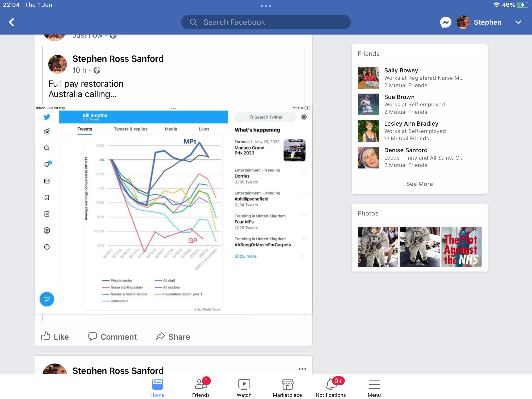This screenshot has height=399, width=532.
Task: Click the Photos panel heading
Action: point(368,213)
